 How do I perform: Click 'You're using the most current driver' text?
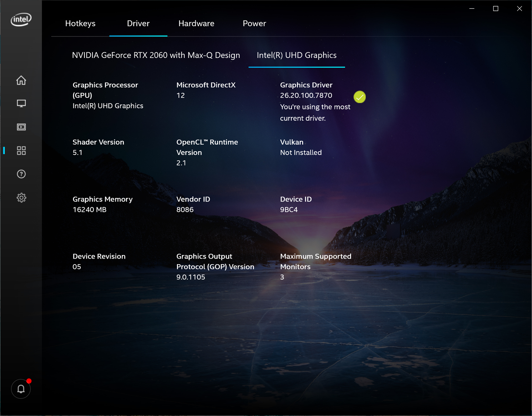coord(315,113)
